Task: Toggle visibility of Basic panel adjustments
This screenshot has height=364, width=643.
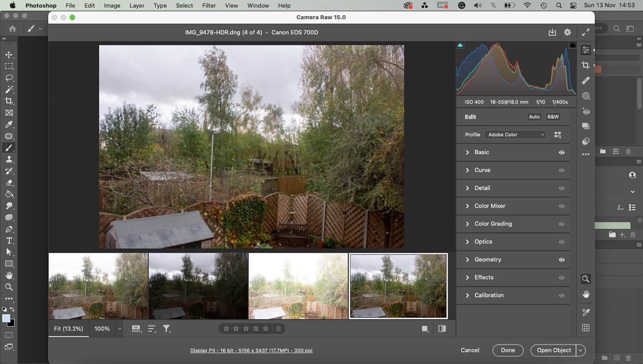Action: tap(561, 152)
